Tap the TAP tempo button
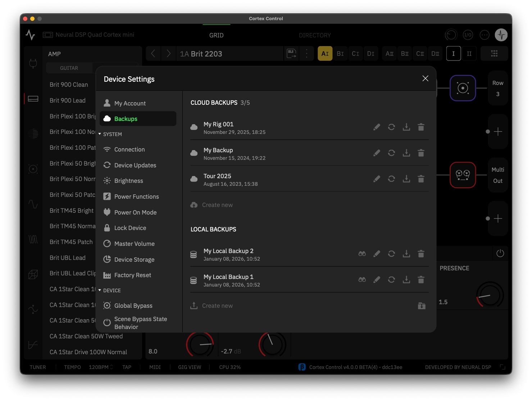Viewport: 532px width, 401px height. pos(127,367)
